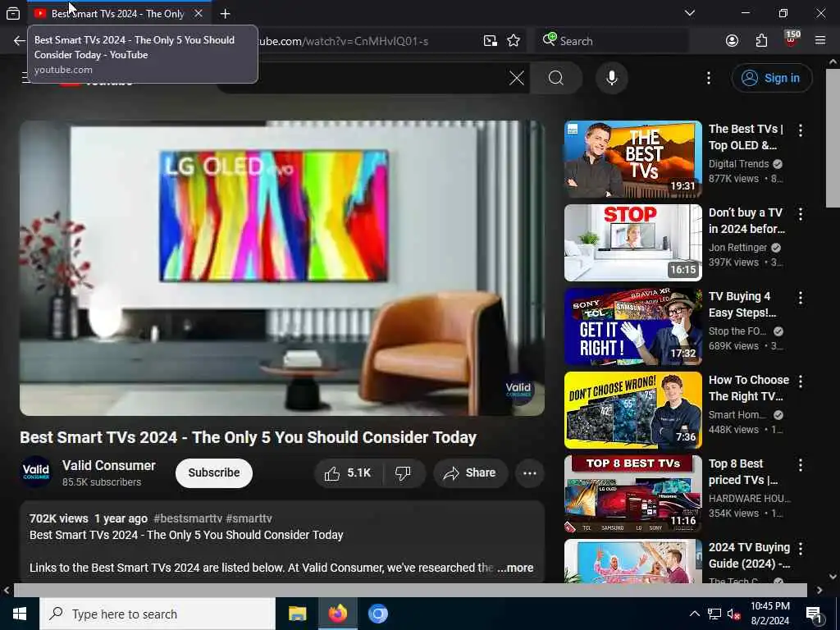Image resolution: width=840 pixels, height=630 pixels.
Task: Click horizontal scrollbar right arrow
Action: (x=819, y=591)
